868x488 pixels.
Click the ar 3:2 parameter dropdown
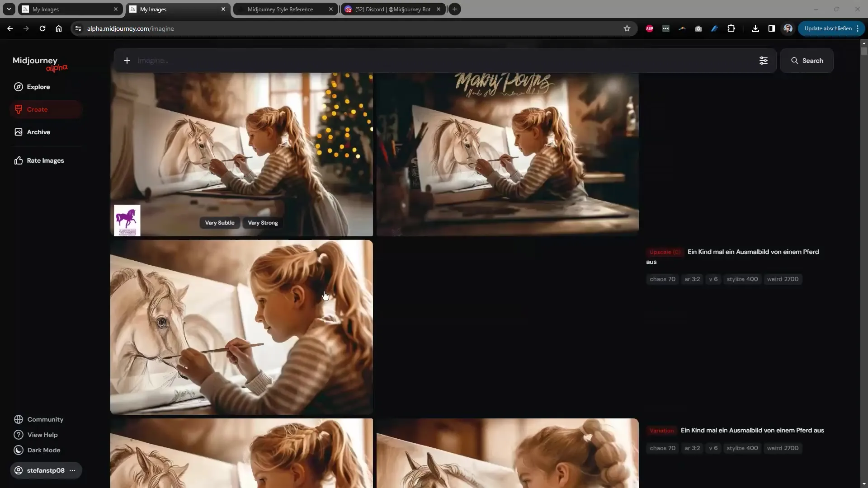[692, 278]
